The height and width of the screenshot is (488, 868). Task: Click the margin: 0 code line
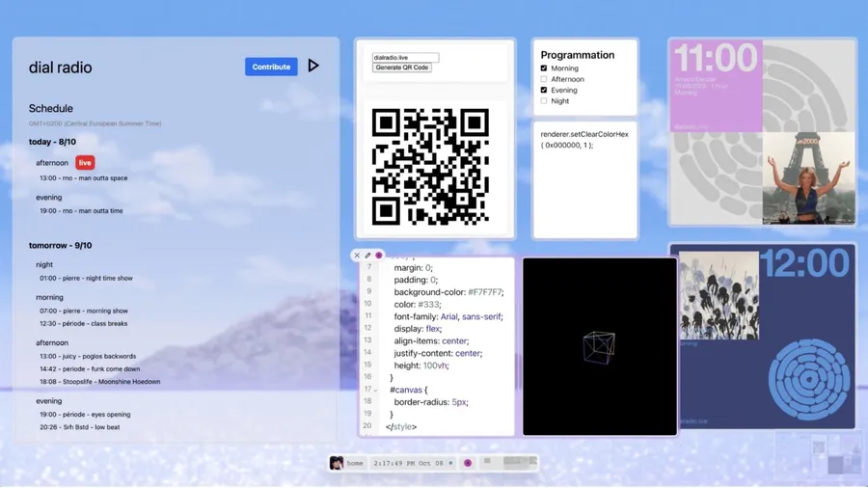click(x=414, y=268)
